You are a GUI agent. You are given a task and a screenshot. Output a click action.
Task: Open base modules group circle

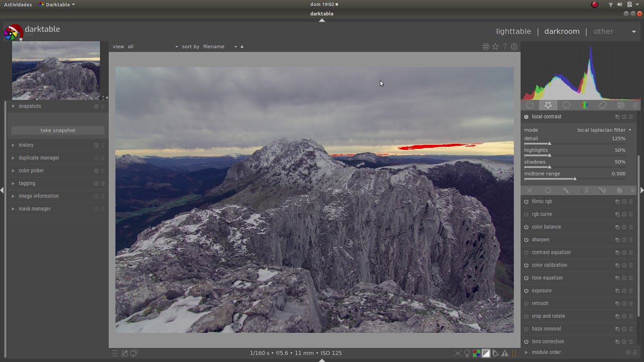[x=567, y=105]
